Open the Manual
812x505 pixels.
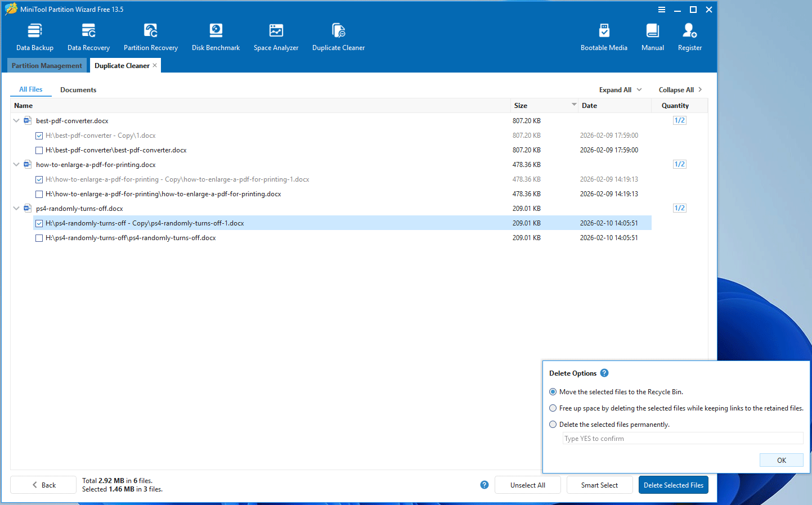[652, 35]
